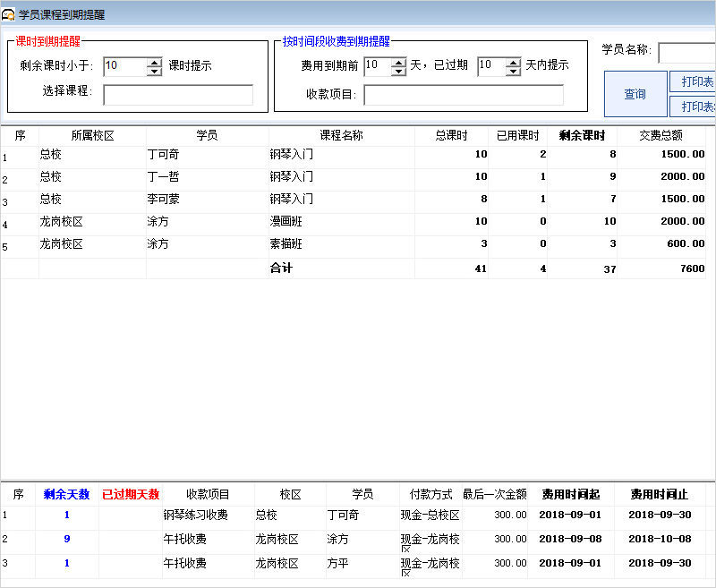This screenshot has width=716, height=588.
Task: Click the 已过期 days field
Action: click(491, 66)
